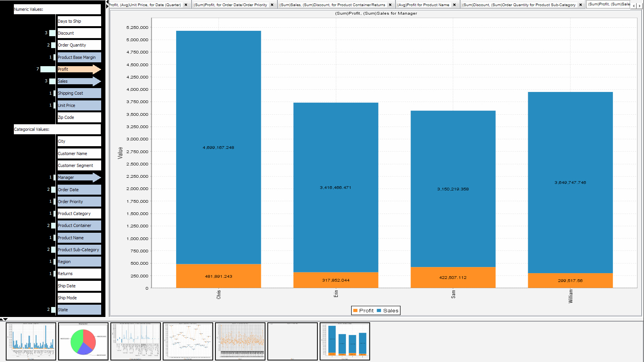Collapse thumbnail strip with the down arrow
This screenshot has width=644, height=362.
[x=5, y=319]
